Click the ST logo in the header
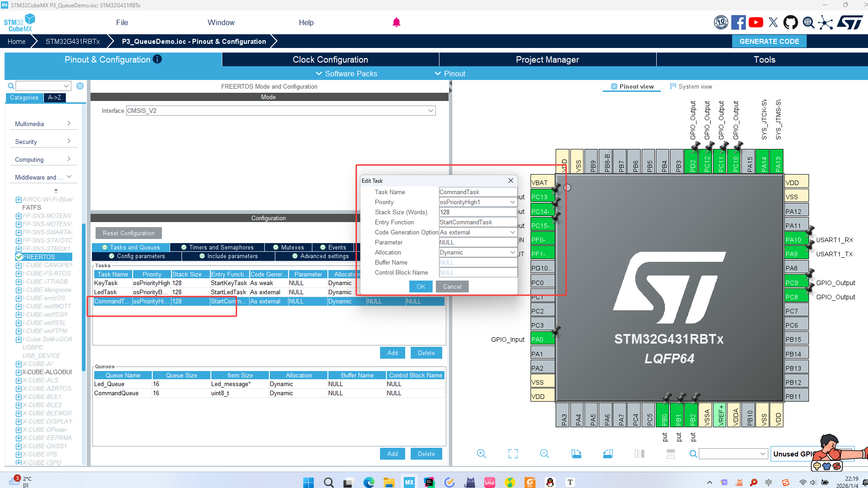 point(850,22)
